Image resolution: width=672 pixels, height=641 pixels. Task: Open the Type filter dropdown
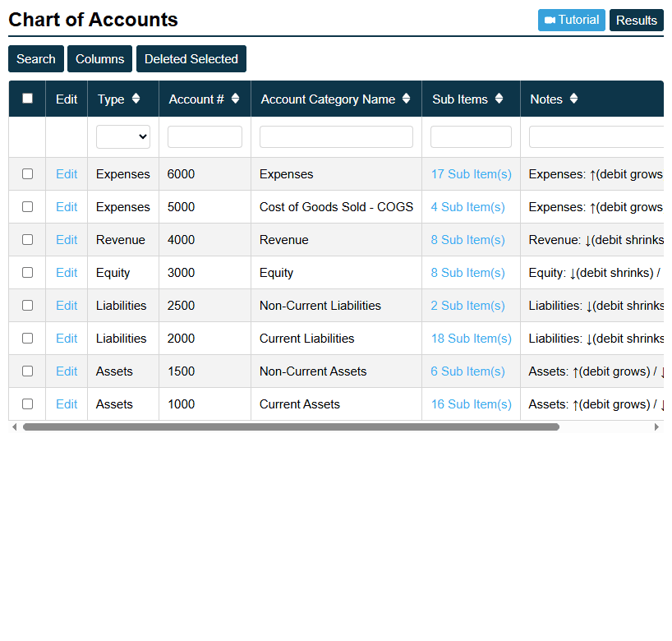pos(123,136)
